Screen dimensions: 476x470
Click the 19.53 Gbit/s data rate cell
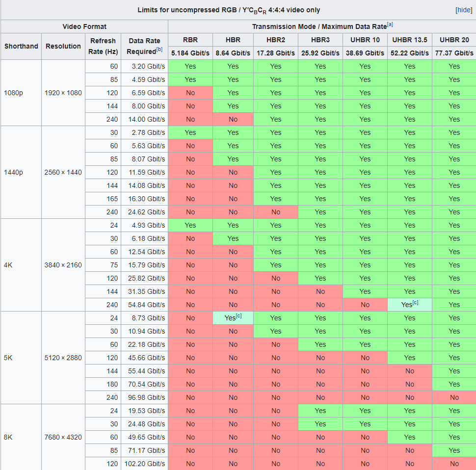(x=144, y=411)
